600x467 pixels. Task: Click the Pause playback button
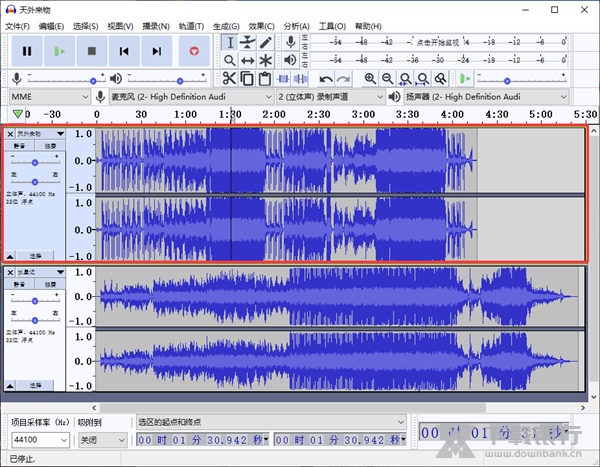tap(27, 50)
